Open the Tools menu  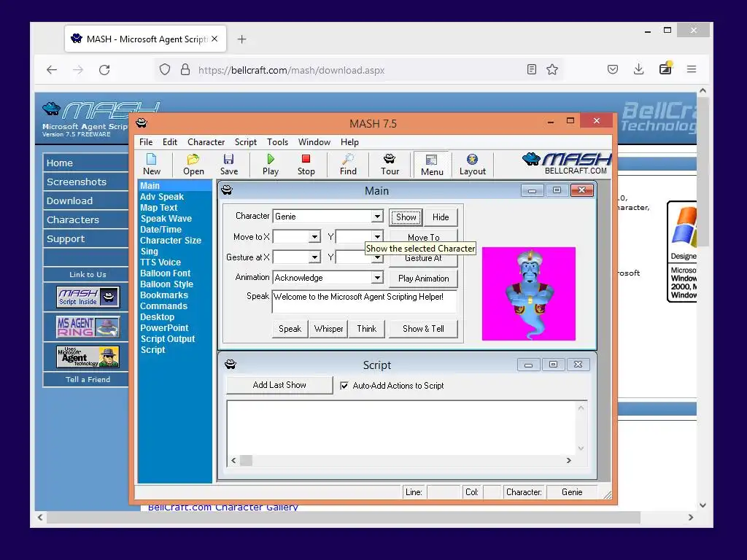pos(277,142)
